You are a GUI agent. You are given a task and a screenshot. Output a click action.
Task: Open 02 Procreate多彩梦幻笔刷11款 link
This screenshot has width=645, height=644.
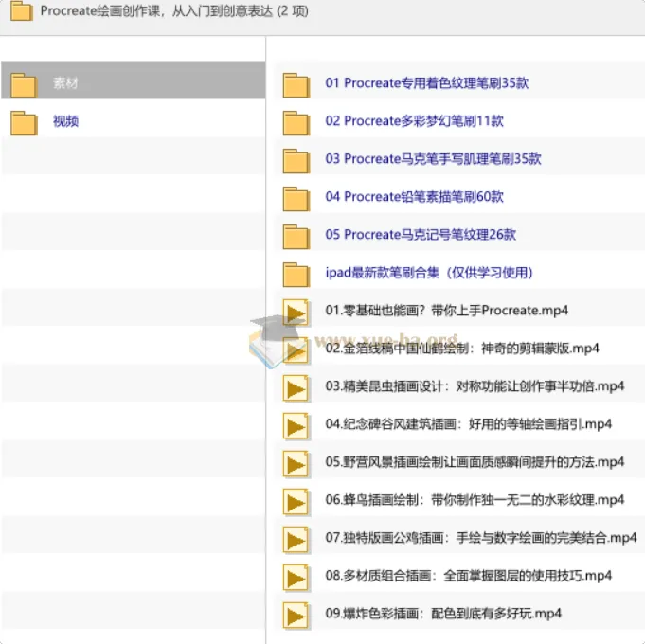[414, 121]
